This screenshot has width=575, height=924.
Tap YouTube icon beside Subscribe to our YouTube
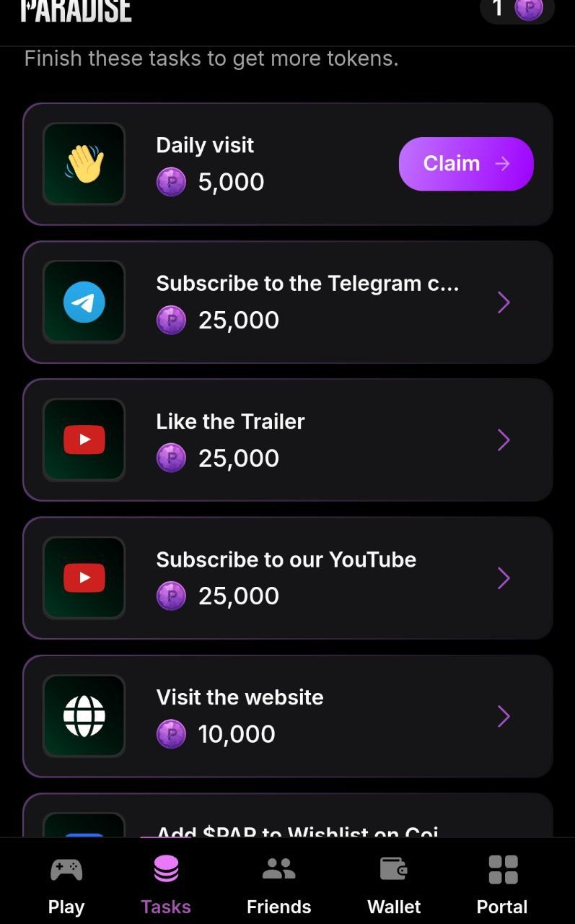(84, 577)
